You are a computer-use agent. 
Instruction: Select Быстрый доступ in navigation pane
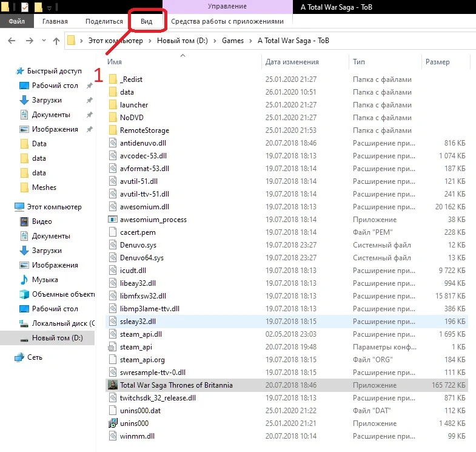[55, 71]
